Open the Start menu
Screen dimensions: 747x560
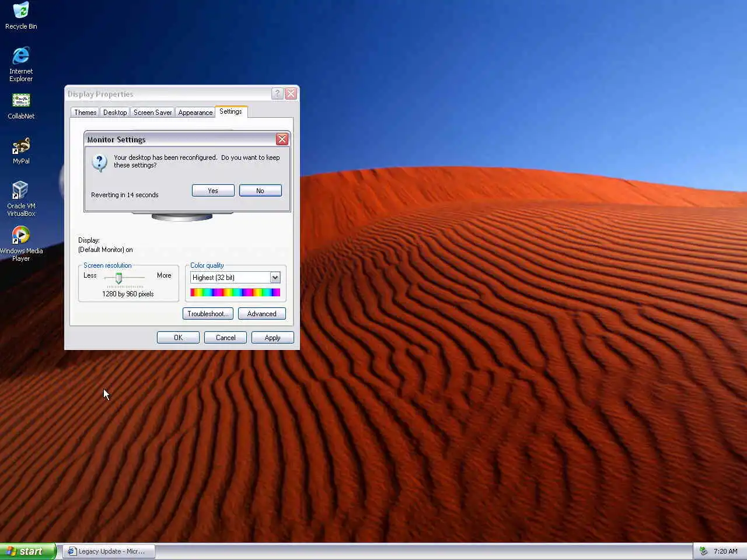(27, 551)
